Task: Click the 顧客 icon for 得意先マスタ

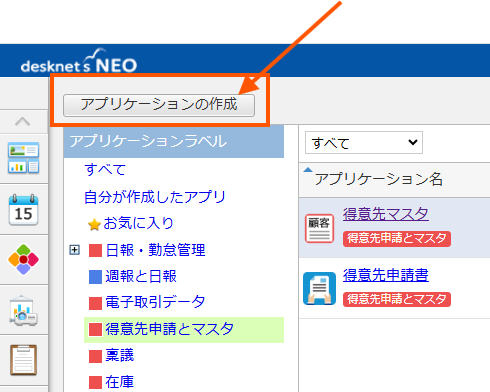Action: point(319,228)
